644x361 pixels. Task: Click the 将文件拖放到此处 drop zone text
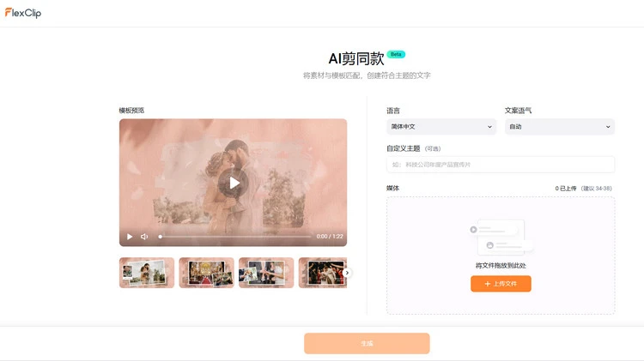point(501,266)
